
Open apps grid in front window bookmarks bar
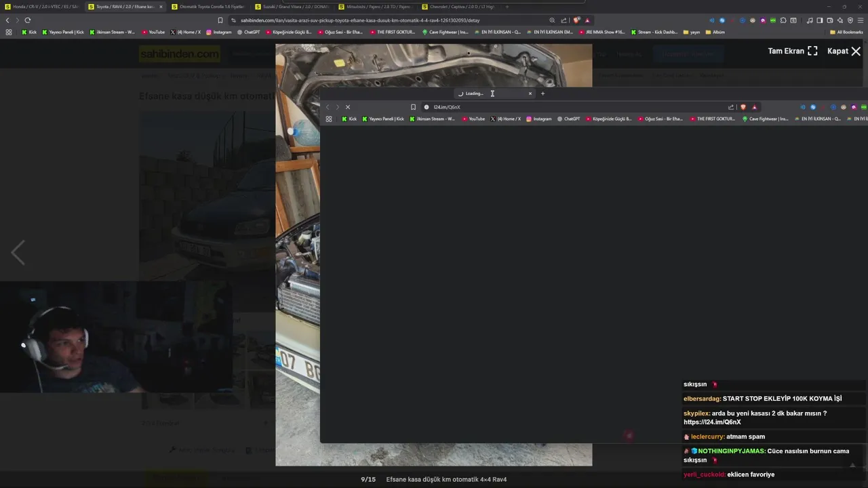pyautogui.click(x=329, y=119)
